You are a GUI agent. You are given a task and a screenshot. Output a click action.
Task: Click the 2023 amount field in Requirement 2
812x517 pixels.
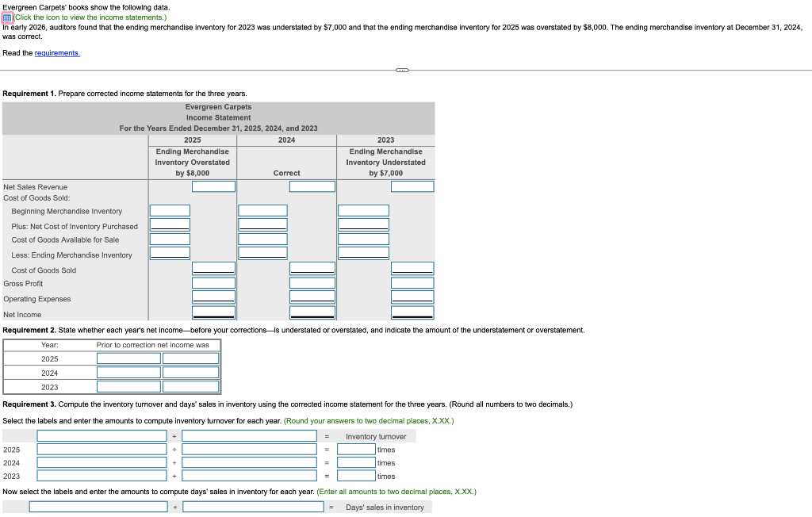pos(190,387)
